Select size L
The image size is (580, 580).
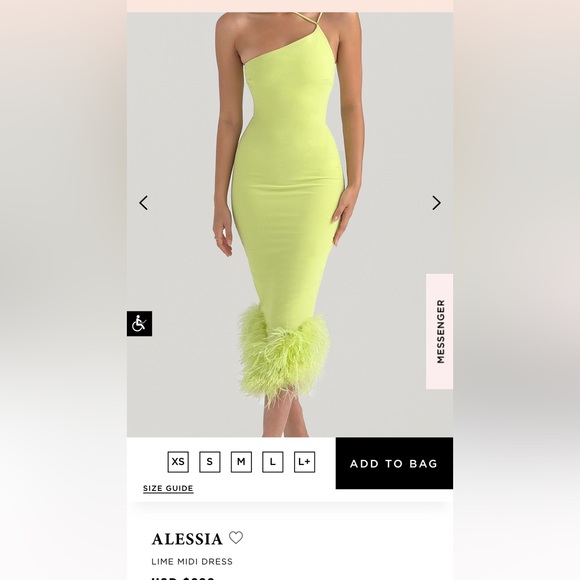[x=273, y=462]
